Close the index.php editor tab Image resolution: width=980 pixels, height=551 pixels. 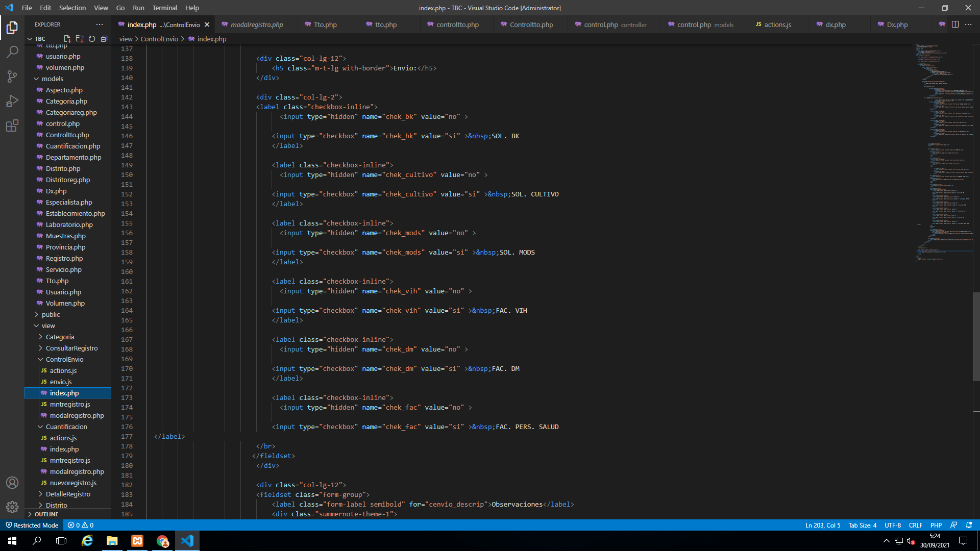tap(207, 24)
